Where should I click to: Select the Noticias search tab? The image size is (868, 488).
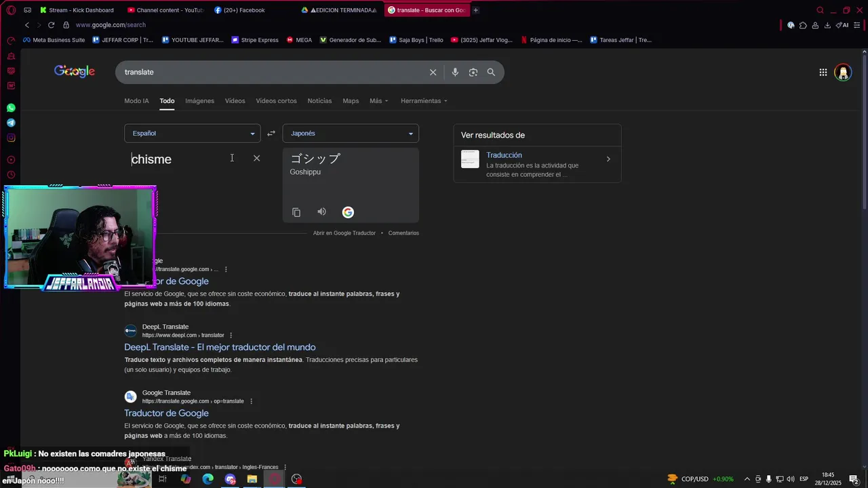[x=319, y=101]
